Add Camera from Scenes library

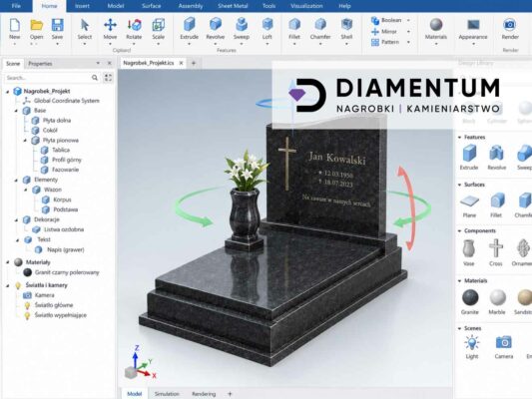coord(503,342)
